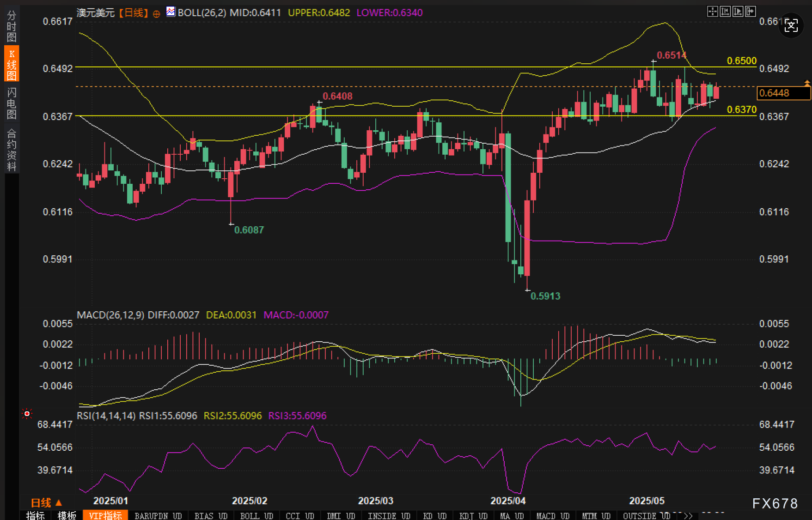Toggle the BOLL UD indicator

coord(256,515)
